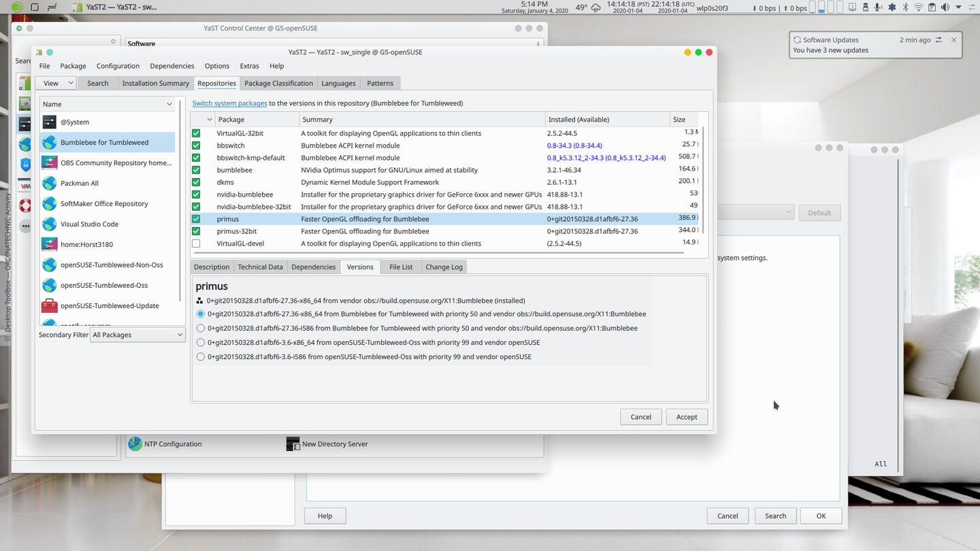This screenshot has width=980, height=551.
Task: Open the Change Log tab
Action: pyautogui.click(x=444, y=267)
